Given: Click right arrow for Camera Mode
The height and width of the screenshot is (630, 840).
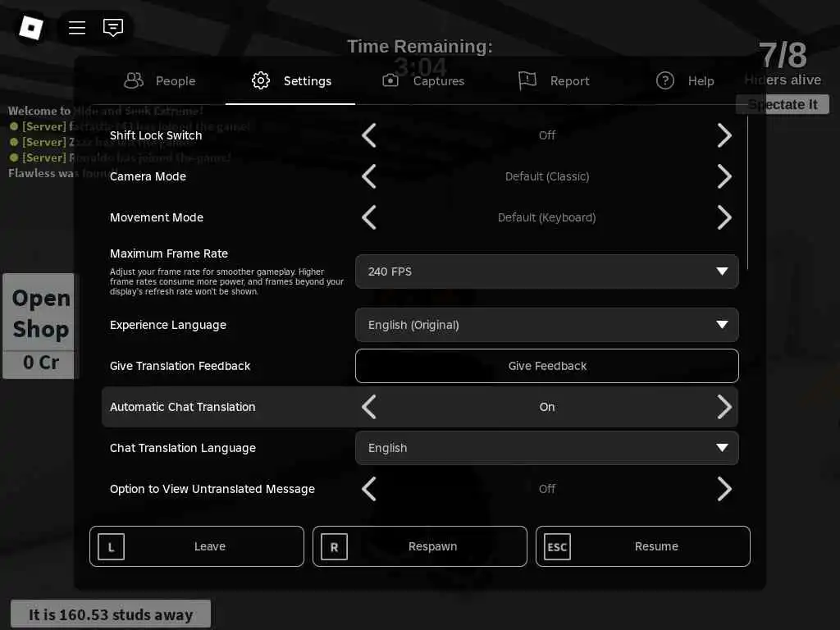Looking at the screenshot, I should (x=724, y=176).
